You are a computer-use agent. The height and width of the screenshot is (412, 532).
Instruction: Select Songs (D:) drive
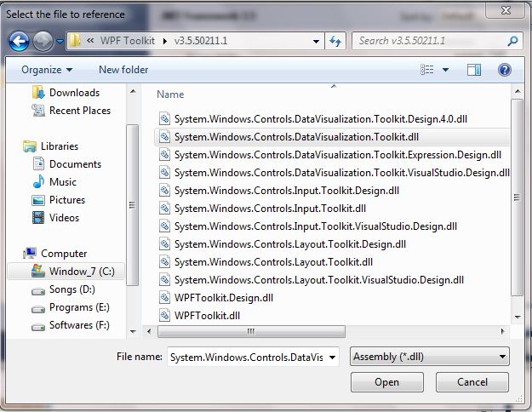coord(63,289)
